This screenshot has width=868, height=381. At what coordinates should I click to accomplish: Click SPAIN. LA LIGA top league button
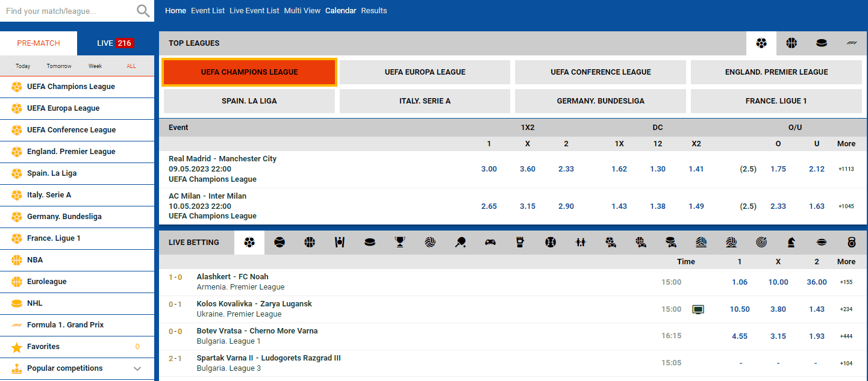click(249, 101)
